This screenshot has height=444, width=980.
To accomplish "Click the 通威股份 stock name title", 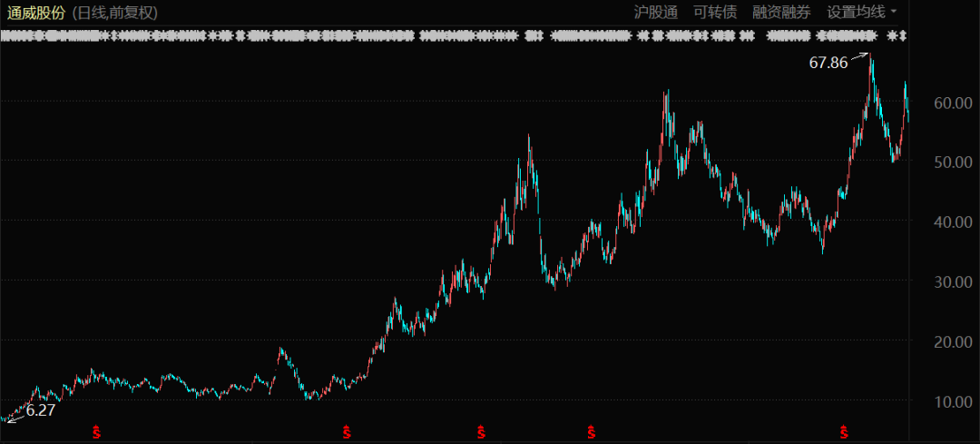I will 36,13.
